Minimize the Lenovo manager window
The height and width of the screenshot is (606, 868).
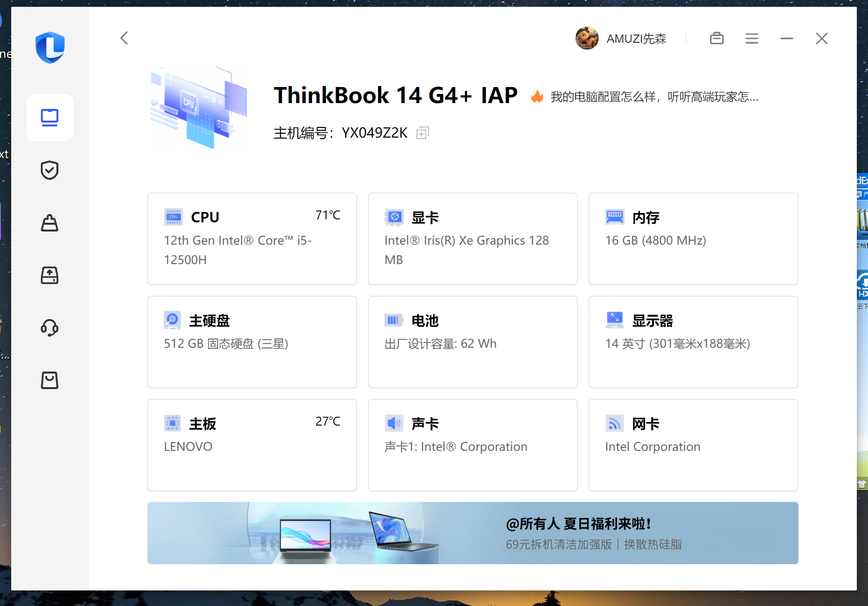(787, 38)
